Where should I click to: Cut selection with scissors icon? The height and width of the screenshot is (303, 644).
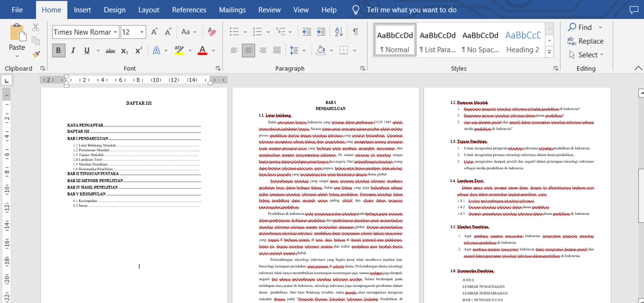36,28
